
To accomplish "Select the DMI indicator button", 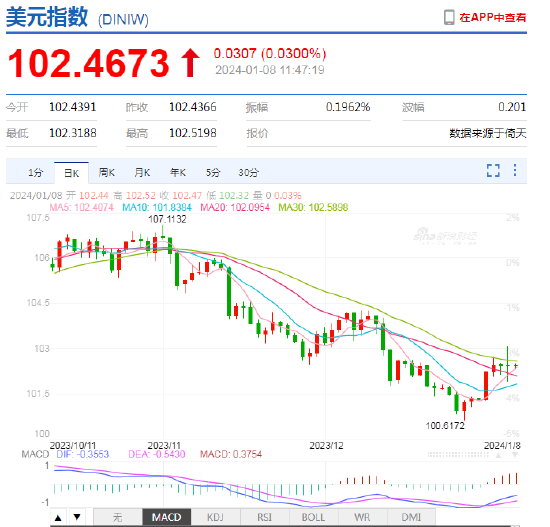I will (411, 517).
